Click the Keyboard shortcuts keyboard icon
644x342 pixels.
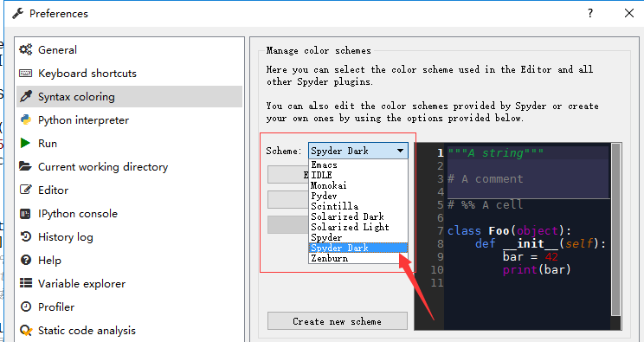(x=26, y=74)
